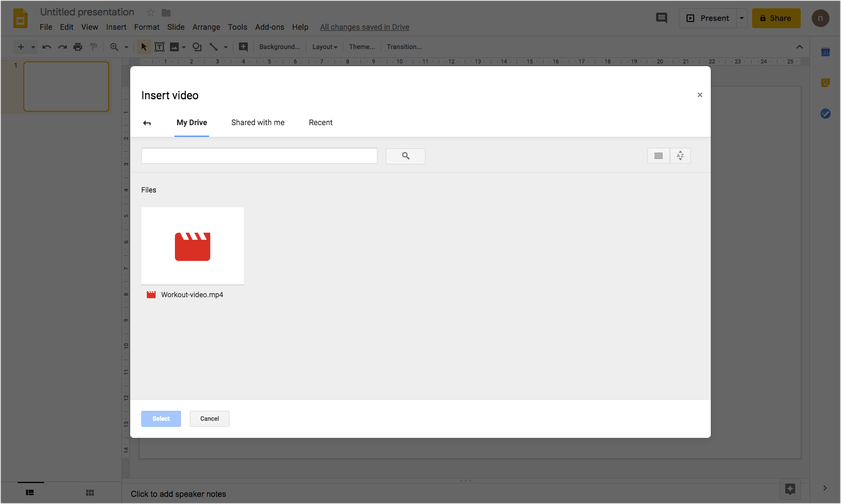The width and height of the screenshot is (841, 504).
Task: Click the print icon in toolbar
Action: coord(78,47)
